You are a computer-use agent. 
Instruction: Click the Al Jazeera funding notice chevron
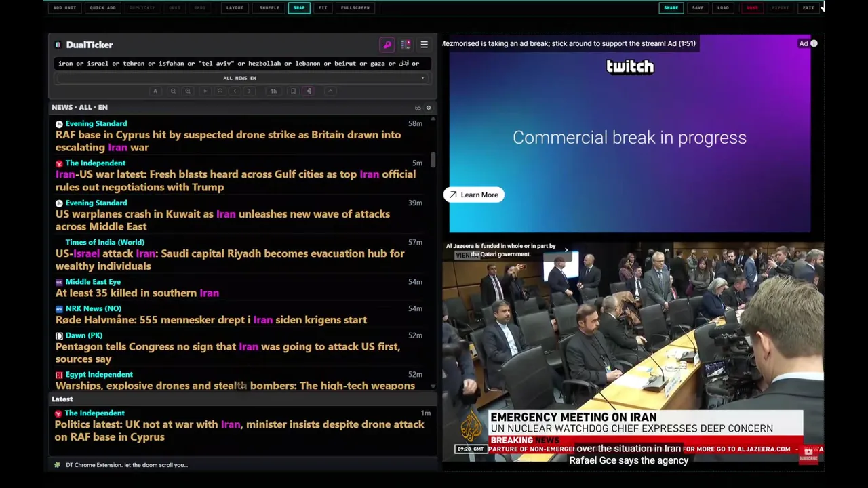[566, 250]
